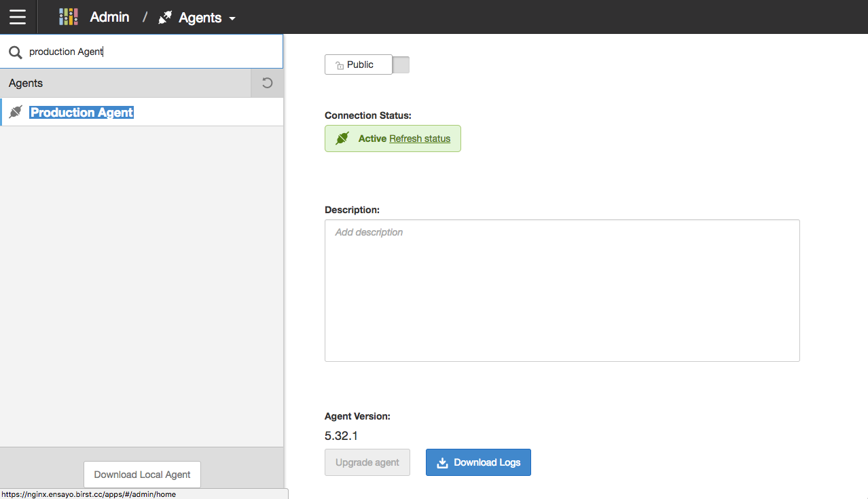
Task: Click the plug icon beside Production Agent
Action: click(16, 112)
